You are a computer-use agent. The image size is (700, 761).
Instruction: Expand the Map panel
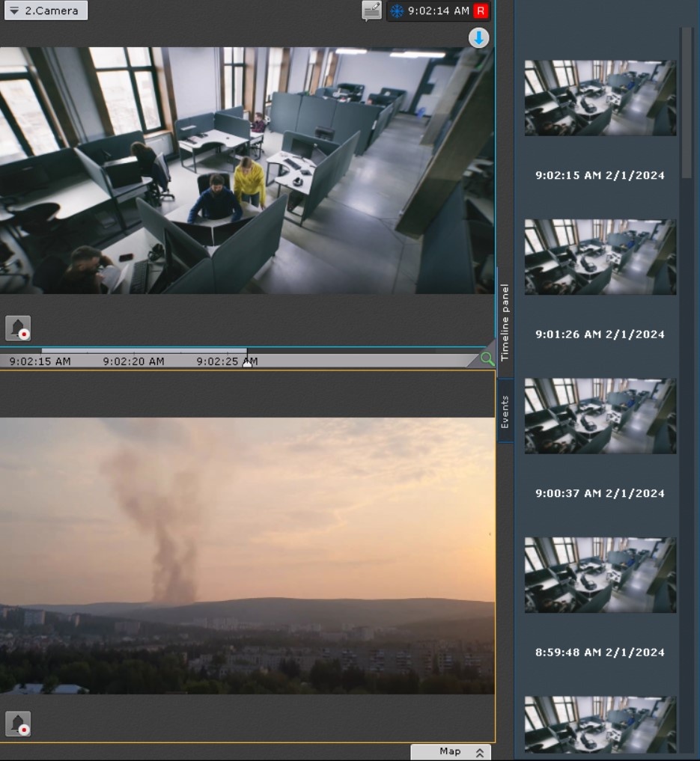450,751
